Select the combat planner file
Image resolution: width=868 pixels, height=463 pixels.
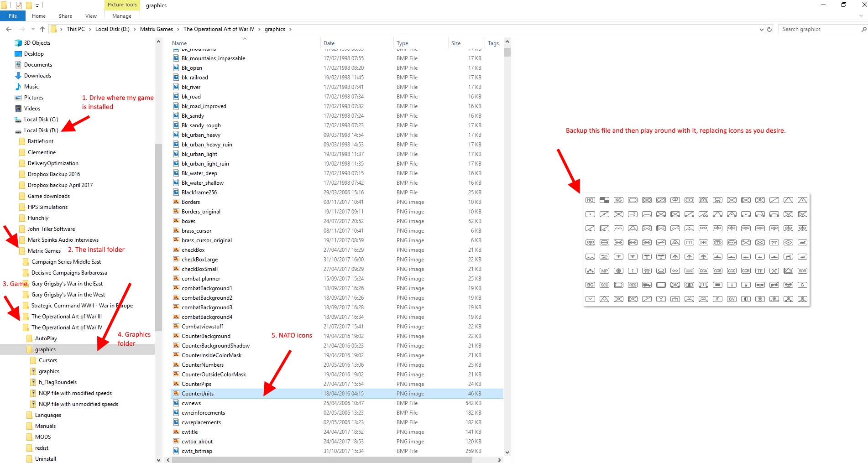pyautogui.click(x=201, y=279)
